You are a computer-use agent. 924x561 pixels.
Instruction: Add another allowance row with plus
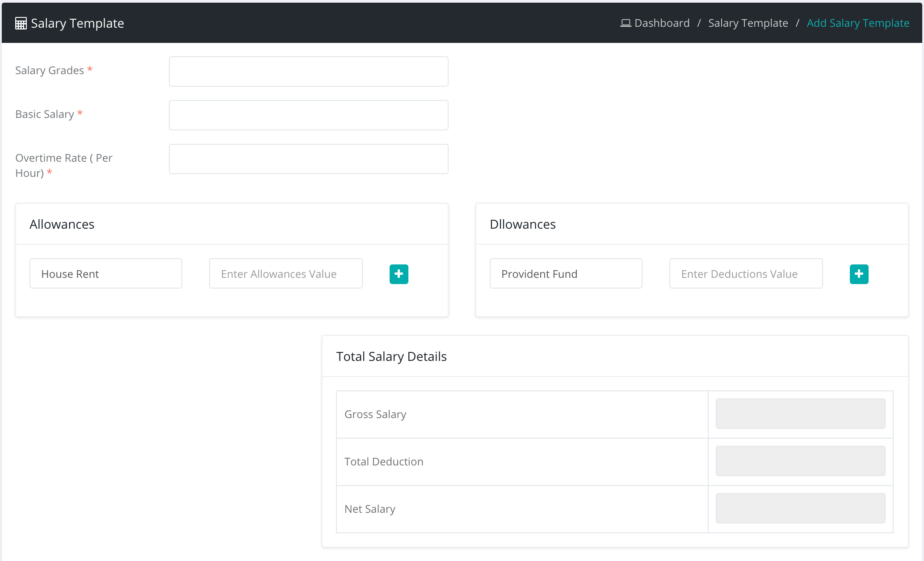(399, 274)
